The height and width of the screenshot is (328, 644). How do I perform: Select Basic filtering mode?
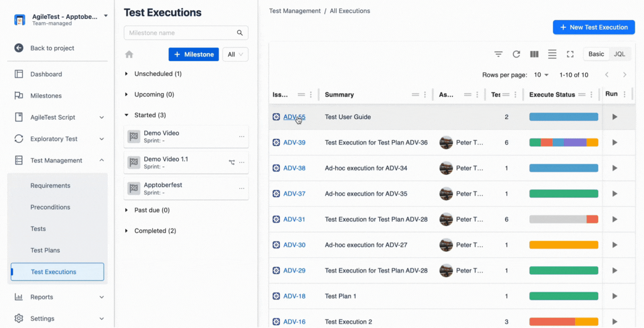click(596, 53)
